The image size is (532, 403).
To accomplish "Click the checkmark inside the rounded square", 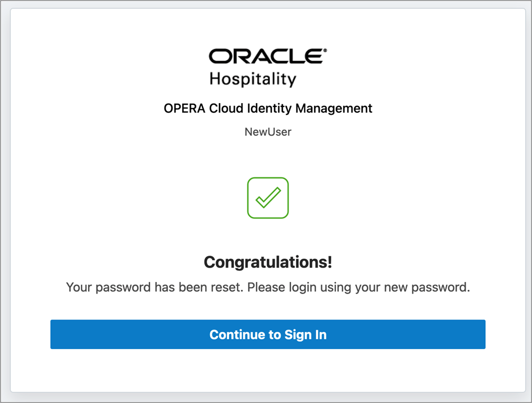I will click(x=267, y=198).
